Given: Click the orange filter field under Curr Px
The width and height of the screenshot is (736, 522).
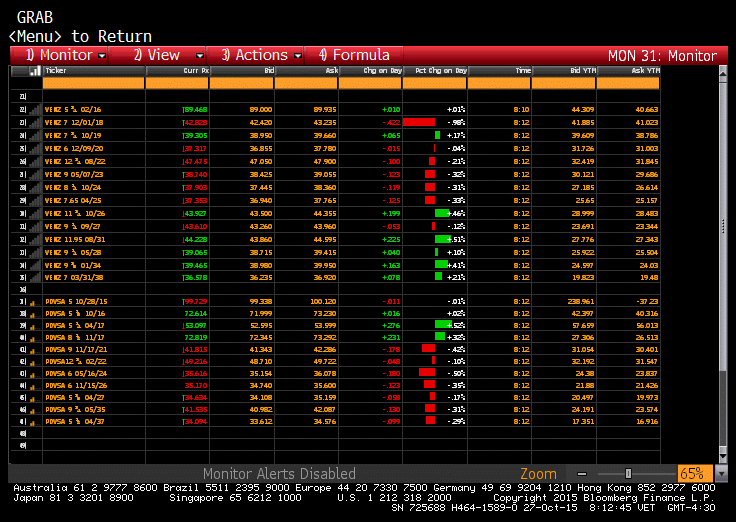Looking at the screenshot, I should pos(177,83).
